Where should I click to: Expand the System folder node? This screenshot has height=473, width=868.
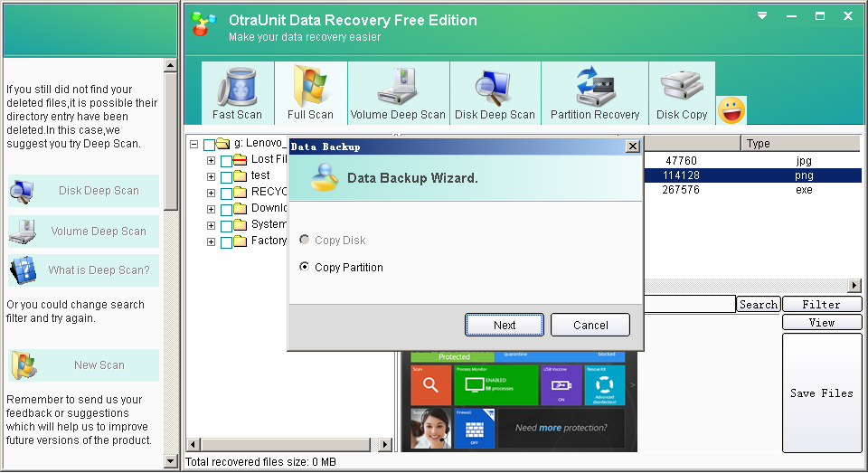coord(211,225)
